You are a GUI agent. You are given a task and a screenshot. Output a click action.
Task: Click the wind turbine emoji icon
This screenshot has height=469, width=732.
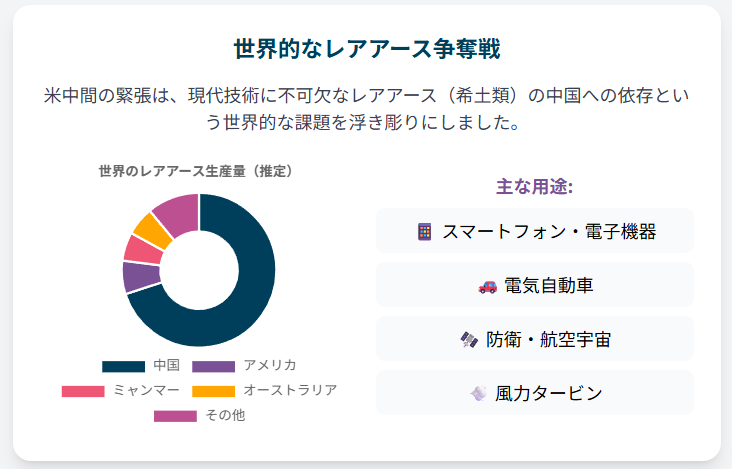pyautogui.click(x=477, y=394)
